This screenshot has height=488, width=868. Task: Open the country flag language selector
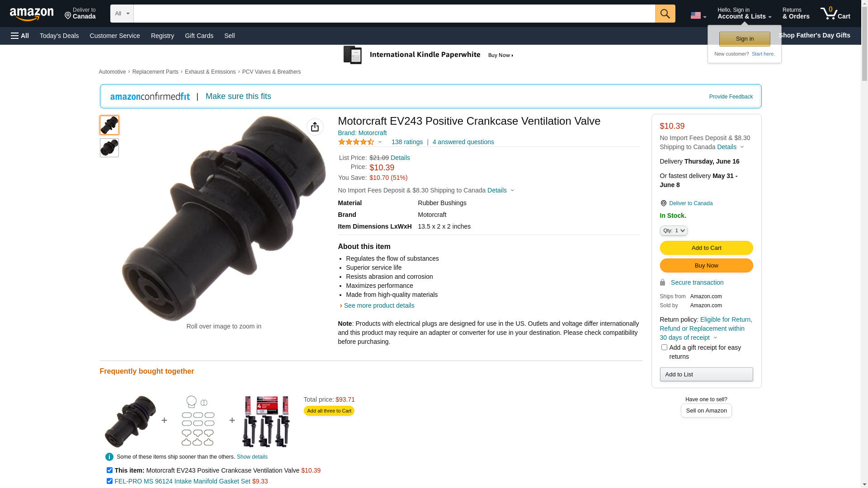point(698,15)
